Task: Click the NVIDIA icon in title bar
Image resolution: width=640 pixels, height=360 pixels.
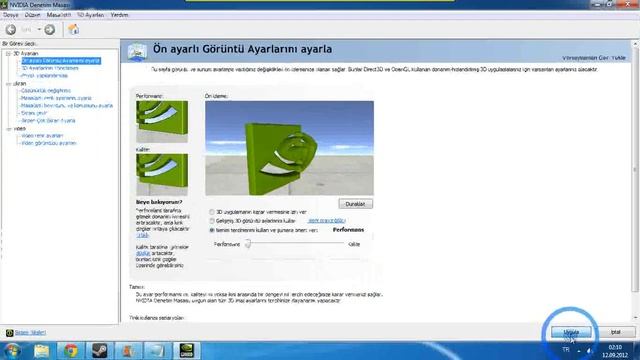Action: 4,4
